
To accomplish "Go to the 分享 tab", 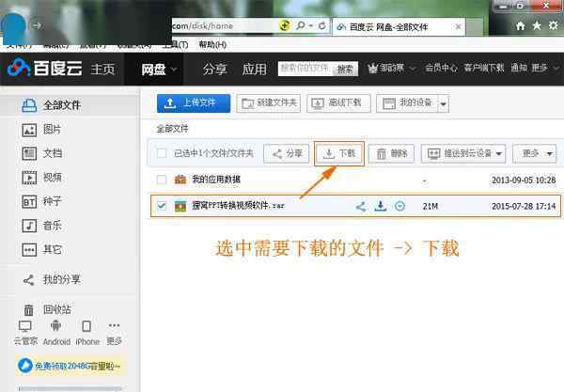I will coord(214,69).
